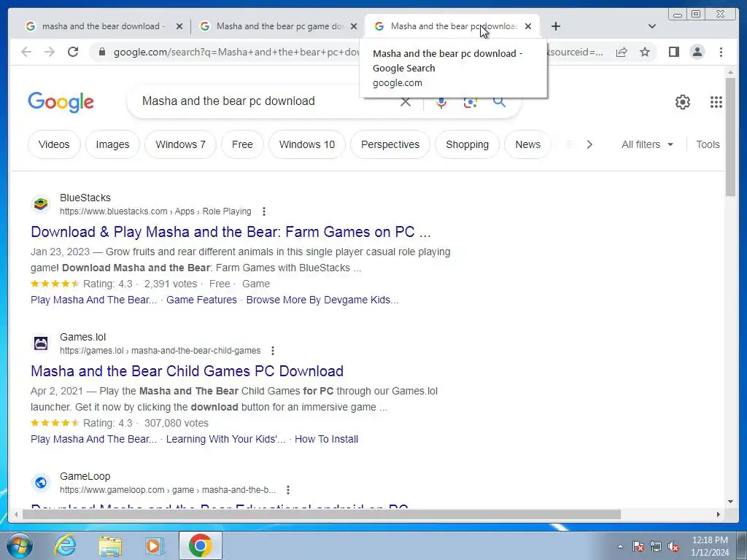
Task: Open 'Masha and the Bear Child Games PC Download' result
Action: pyautogui.click(x=187, y=371)
